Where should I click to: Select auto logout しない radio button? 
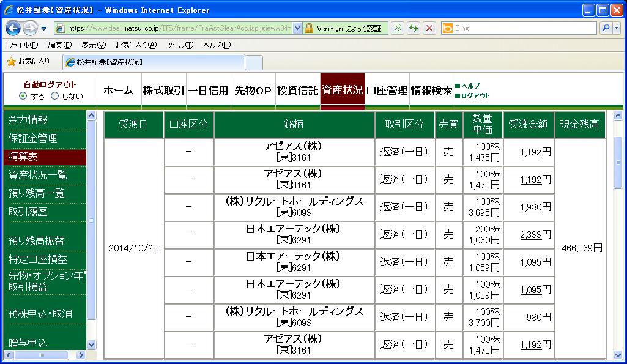[x=55, y=96]
